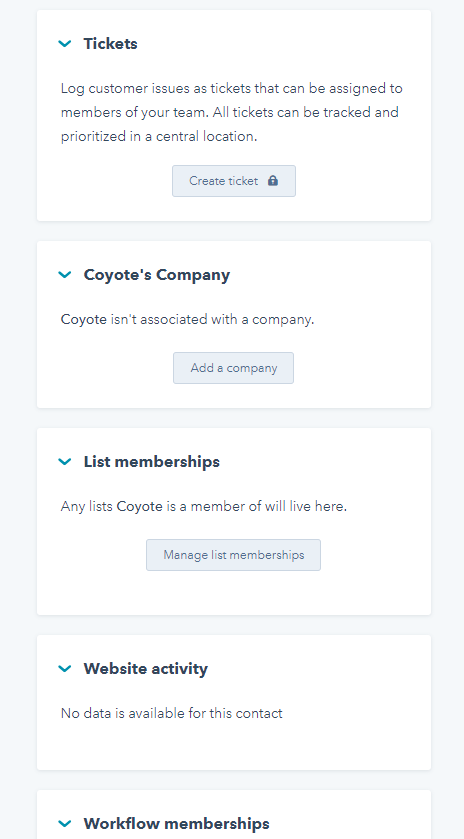Click the lock icon on Create ticket
This screenshot has height=839, width=464.
pyautogui.click(x=273, y=180)
